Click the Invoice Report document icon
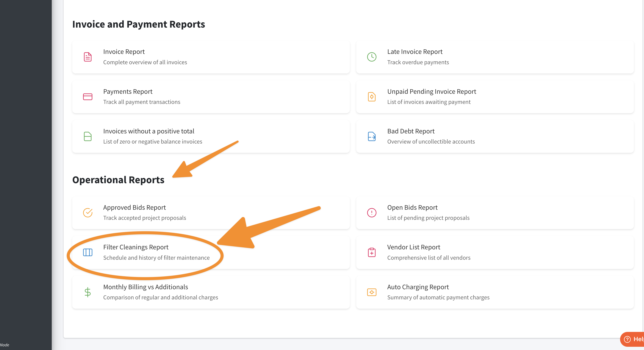Viewport: 644px width, 350px height. [x=88, y=57]
